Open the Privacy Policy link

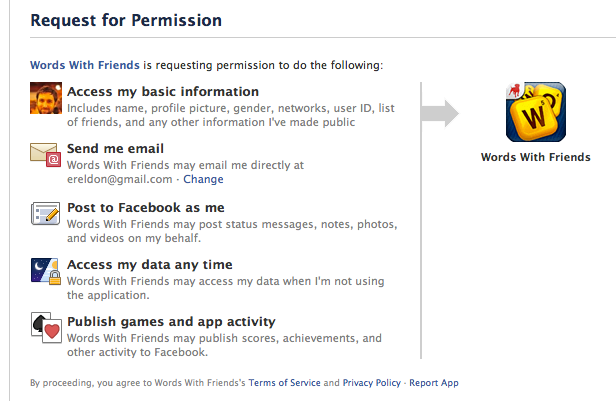click(x=371, y=383)
